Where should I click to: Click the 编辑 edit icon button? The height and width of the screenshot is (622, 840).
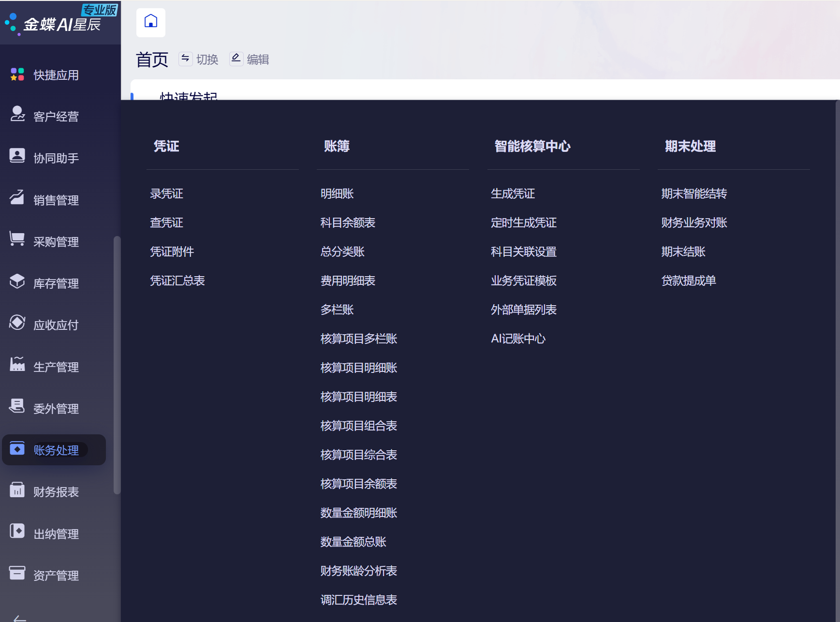pyautogui.click(x=236, y=59)
